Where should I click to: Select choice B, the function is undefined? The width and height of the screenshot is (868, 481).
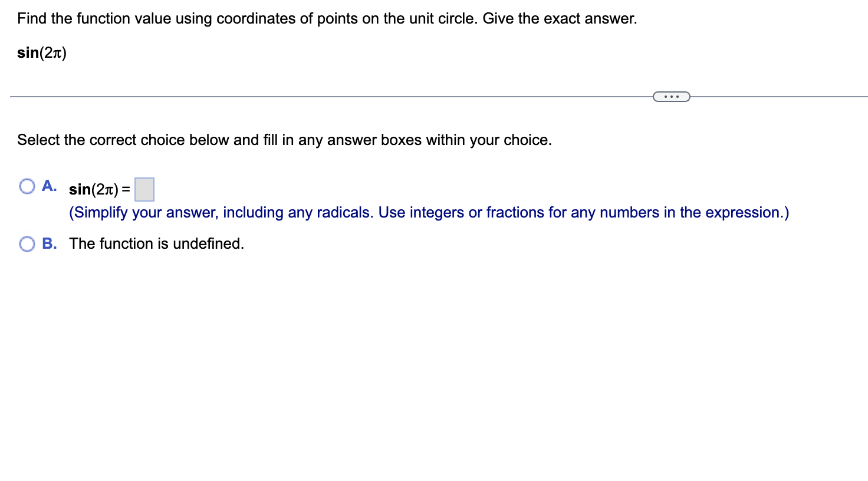click(27, 243)
